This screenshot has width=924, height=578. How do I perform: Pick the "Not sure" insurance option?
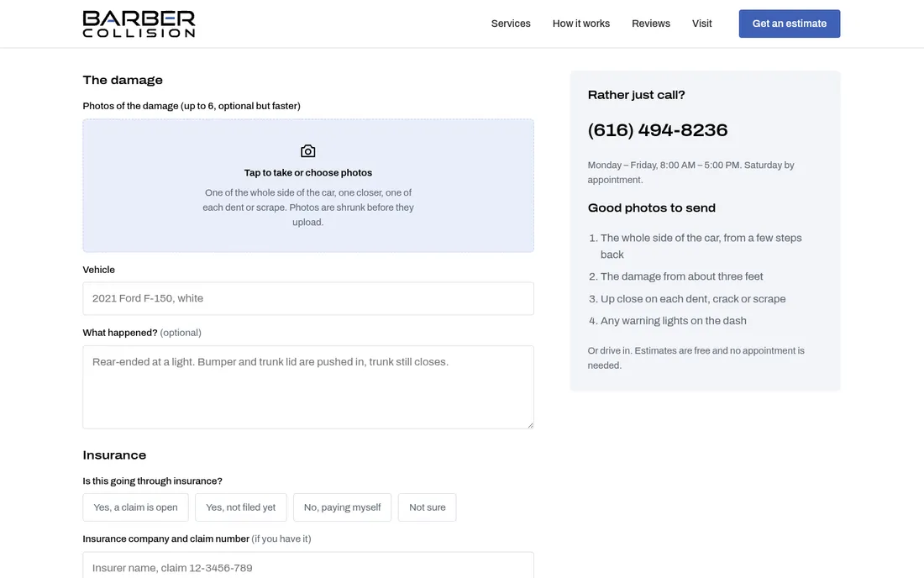pyautogui.click(x=428, y=507)
